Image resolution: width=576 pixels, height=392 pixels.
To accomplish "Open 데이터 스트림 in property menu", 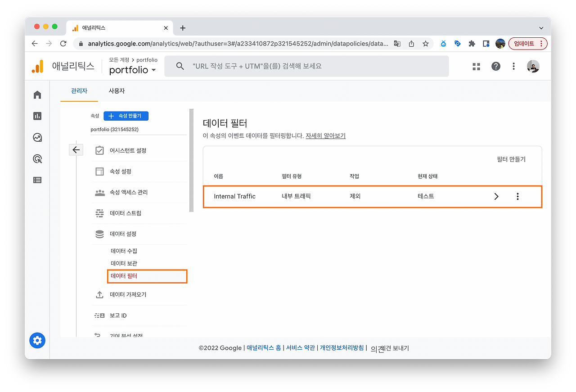I will [139, 213].
